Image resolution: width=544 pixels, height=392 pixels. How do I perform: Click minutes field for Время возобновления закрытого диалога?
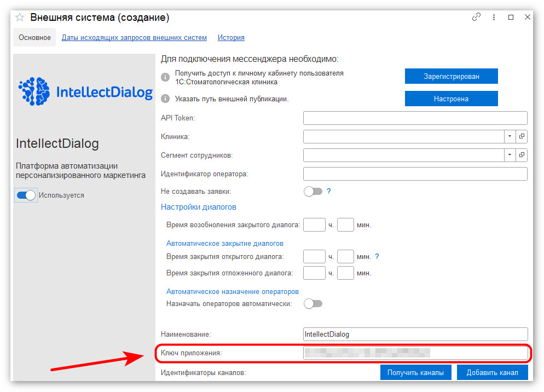345,224
